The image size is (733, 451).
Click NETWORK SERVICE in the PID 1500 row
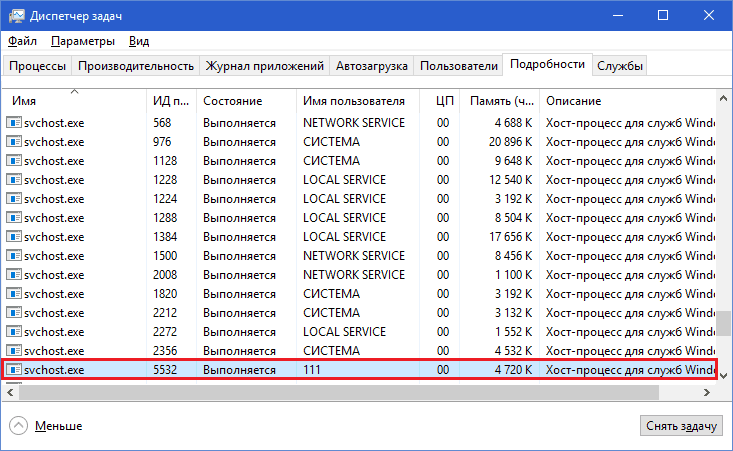click(x=354, y=256)
